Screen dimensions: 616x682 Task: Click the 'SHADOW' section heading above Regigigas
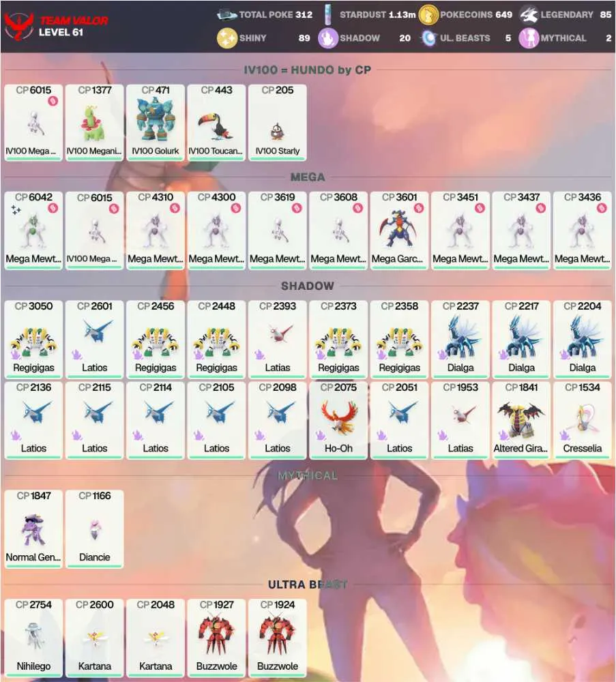pyautogui.click(x=308, y=286)
